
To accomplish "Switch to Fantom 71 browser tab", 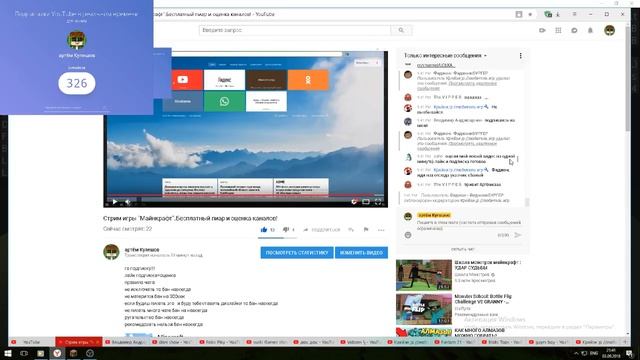I will click(x=456, y=342).
